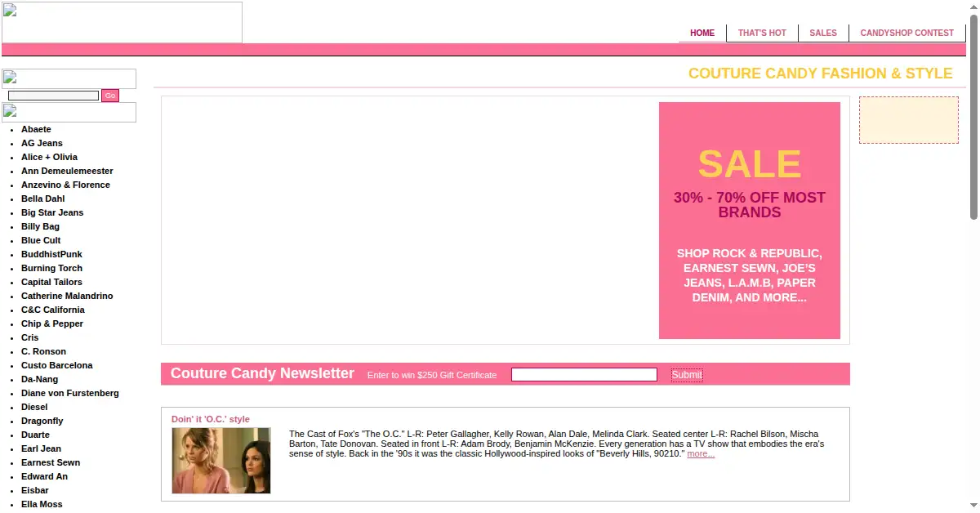Open the SALES tab
The width and height of the screenshot is (980, 513).
click(x=823, y=33)
